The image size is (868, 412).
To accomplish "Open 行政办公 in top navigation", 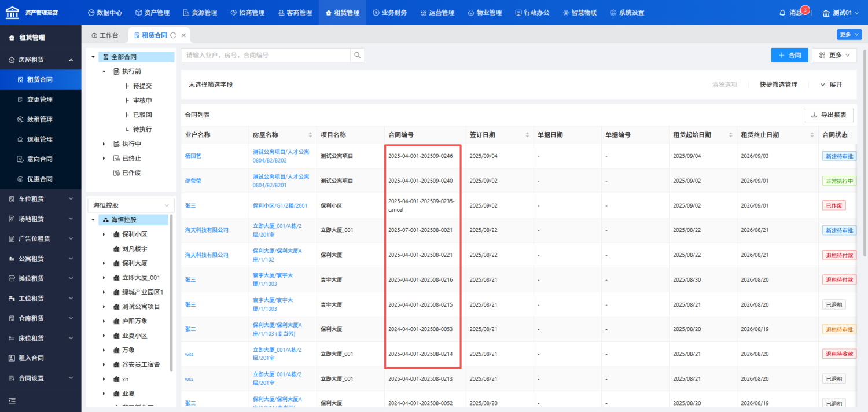I will [532, 13].
